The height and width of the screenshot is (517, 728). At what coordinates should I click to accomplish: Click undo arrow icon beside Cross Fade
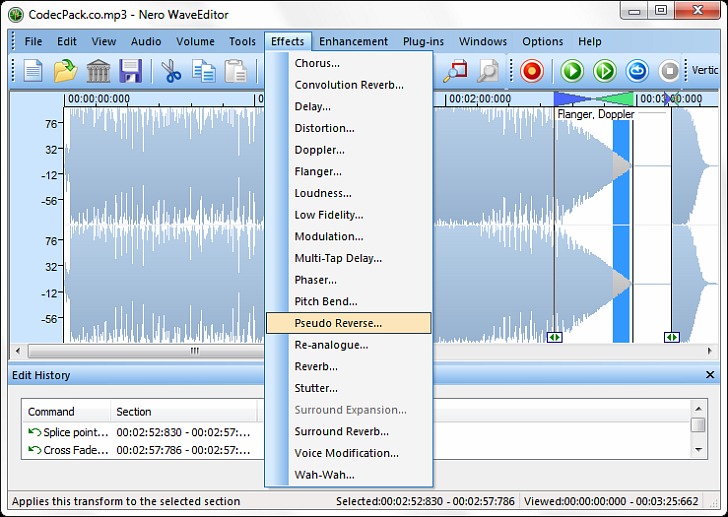34,450
